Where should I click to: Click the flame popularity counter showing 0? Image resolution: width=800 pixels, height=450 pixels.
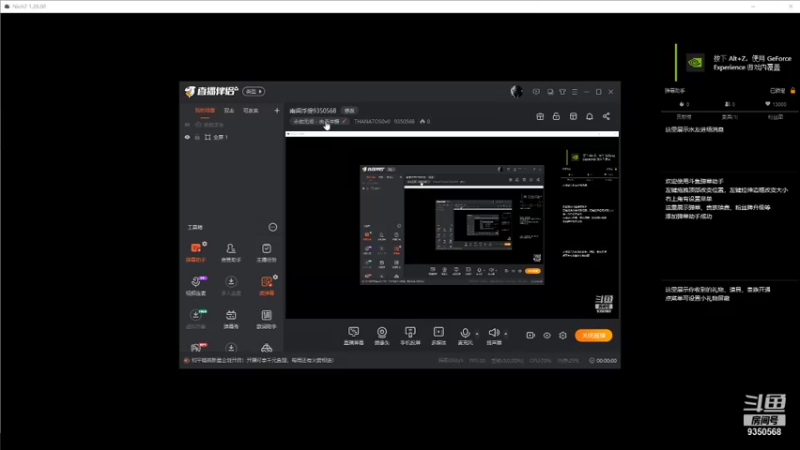424,121
